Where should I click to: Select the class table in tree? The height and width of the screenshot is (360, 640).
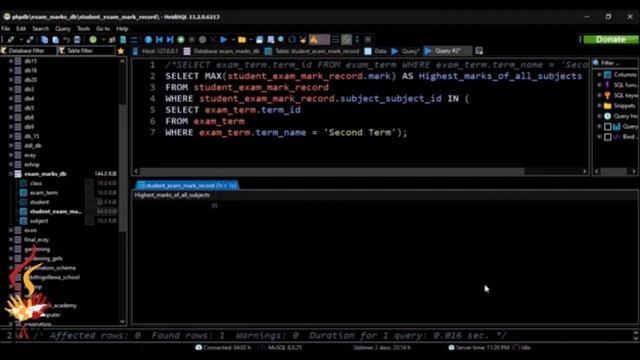click(36, 183)
